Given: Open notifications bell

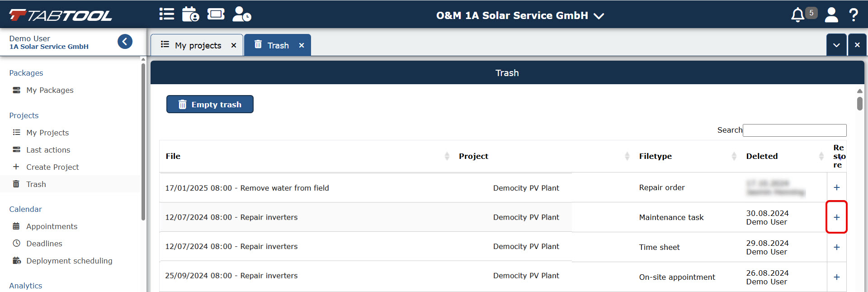Looking at the screenshot, I should (x=797, y=15).
